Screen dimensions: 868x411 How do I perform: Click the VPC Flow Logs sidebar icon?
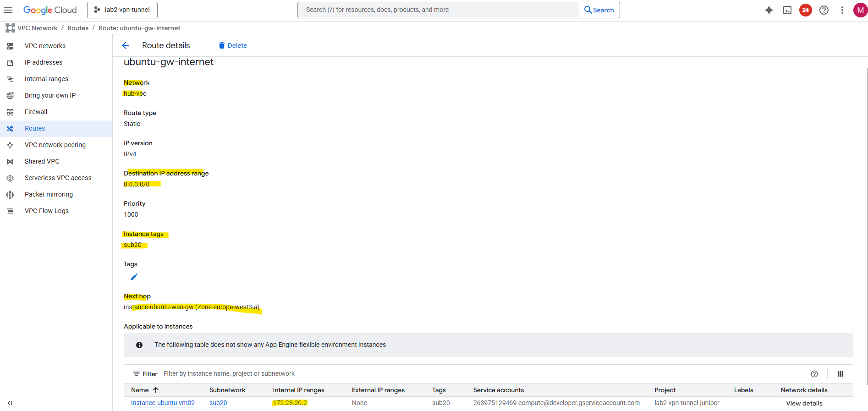(10, 211)
